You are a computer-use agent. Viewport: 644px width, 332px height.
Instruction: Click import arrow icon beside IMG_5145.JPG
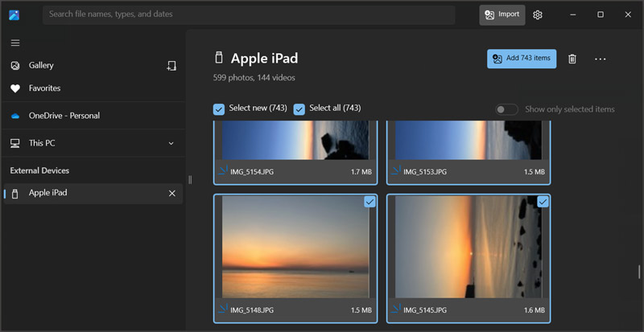pyautogui.click(x=396, y=308)
